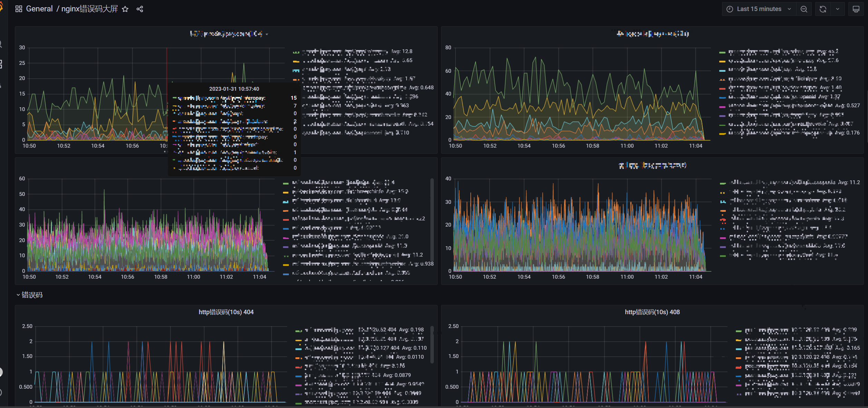Toggle the series with Avg: 12.8

[x=357, y=52]
